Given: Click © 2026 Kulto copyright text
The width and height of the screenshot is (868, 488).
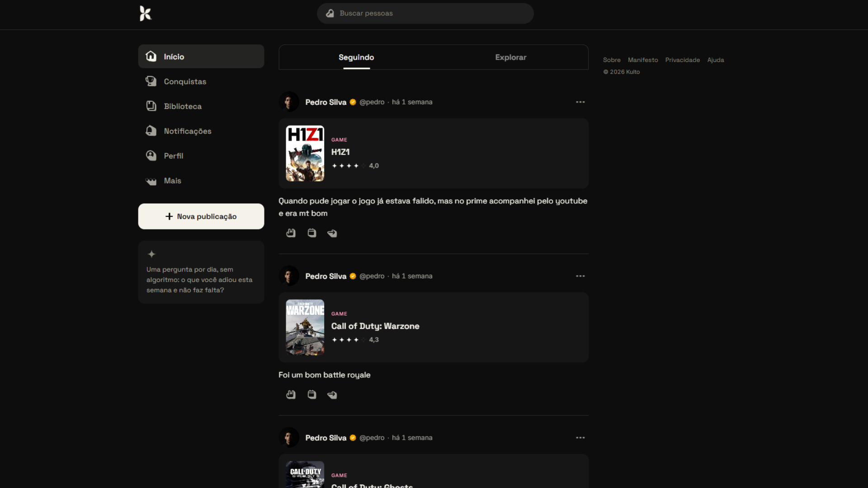Looking at the screenshot, I should pyautogui.click(x=622, y=72).
